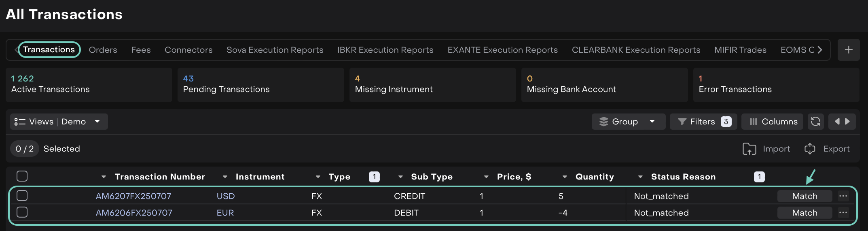The width and height of the screenshot is (868, 231).
Task: Click the Export icon
Action: point(810,149)
